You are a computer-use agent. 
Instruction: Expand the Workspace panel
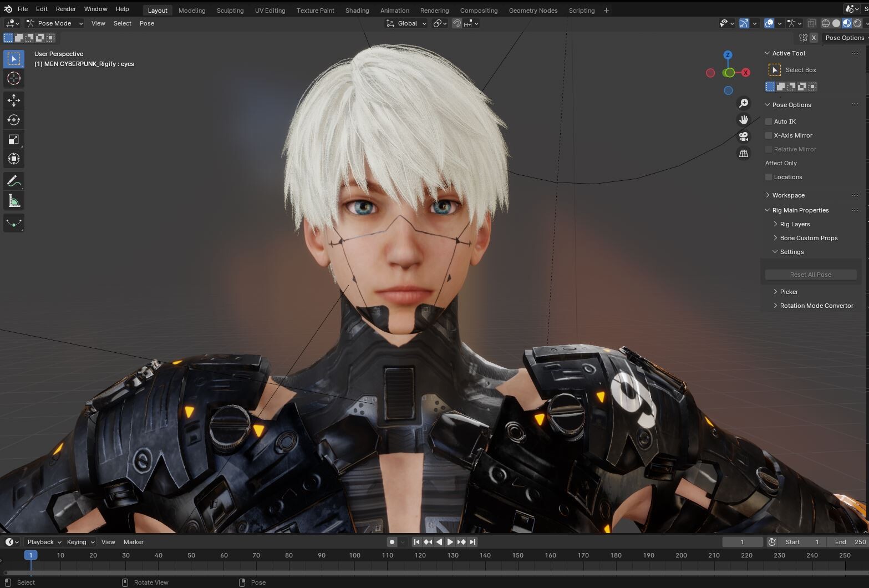click(788, 195)
